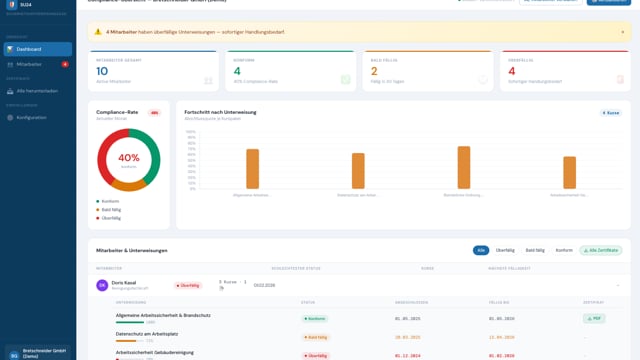
Task: Click the first orange bar (Allgemeine Arbeitssicherheit) in the chart
Action: [x=253, y=169]
